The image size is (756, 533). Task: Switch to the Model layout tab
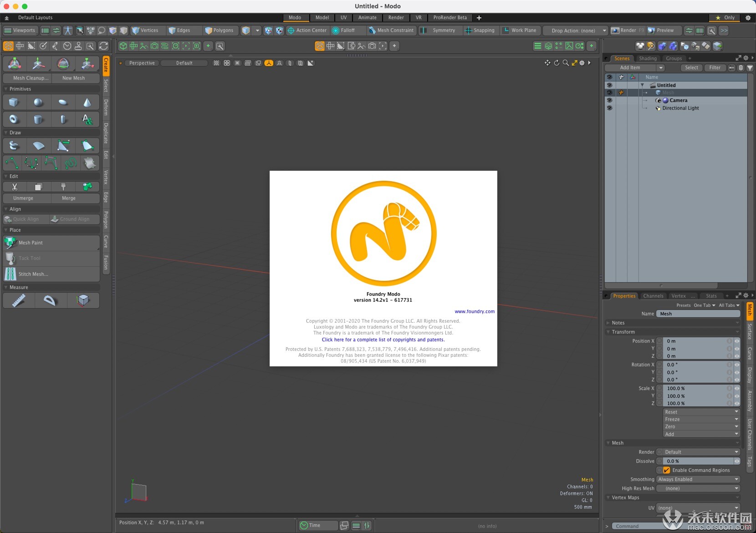[x=322, y=18]
